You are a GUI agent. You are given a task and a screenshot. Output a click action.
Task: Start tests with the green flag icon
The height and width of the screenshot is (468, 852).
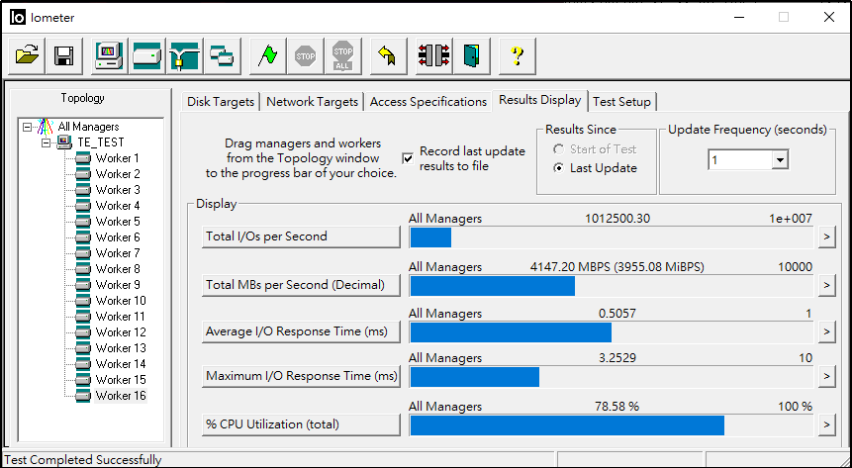267,55
